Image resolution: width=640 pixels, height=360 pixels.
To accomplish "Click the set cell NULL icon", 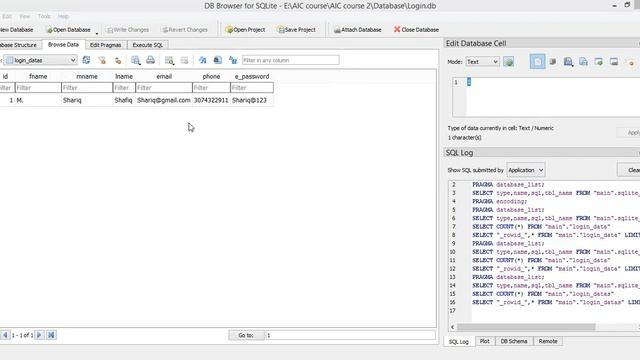I will [x=599, y=62].
